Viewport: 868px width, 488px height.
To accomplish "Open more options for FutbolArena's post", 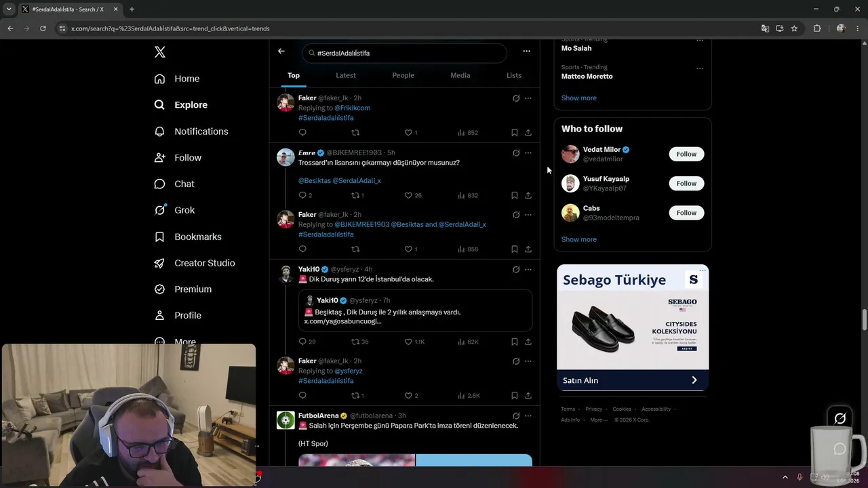I will point(528,416).
